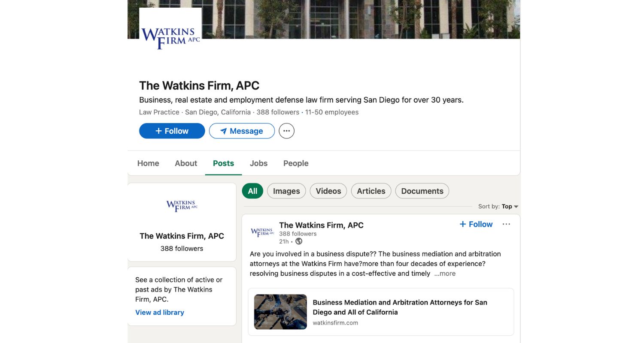Viewport: 644px width, 343px height.
Task: Click the Watkins Firm logo in left sidebar
Action: pos(181,206)
